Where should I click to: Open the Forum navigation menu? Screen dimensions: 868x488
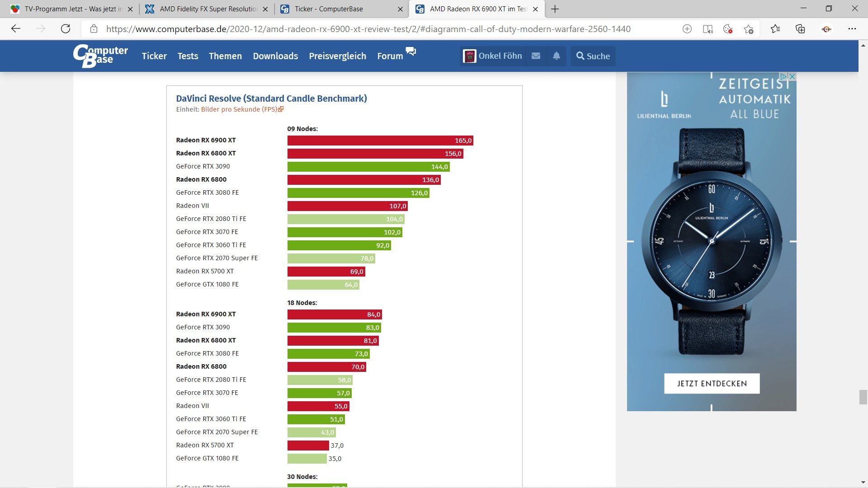click(390, 56)
